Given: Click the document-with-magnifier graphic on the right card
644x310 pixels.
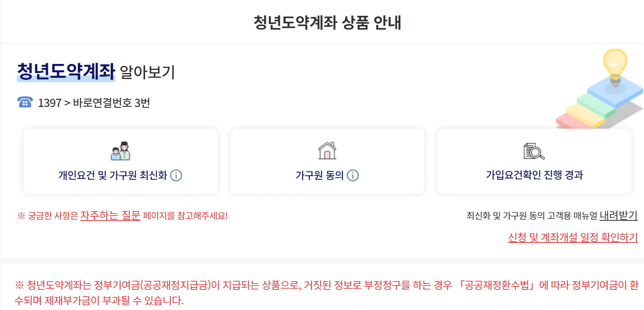Looking at the screenshot, I should [533, 152].
